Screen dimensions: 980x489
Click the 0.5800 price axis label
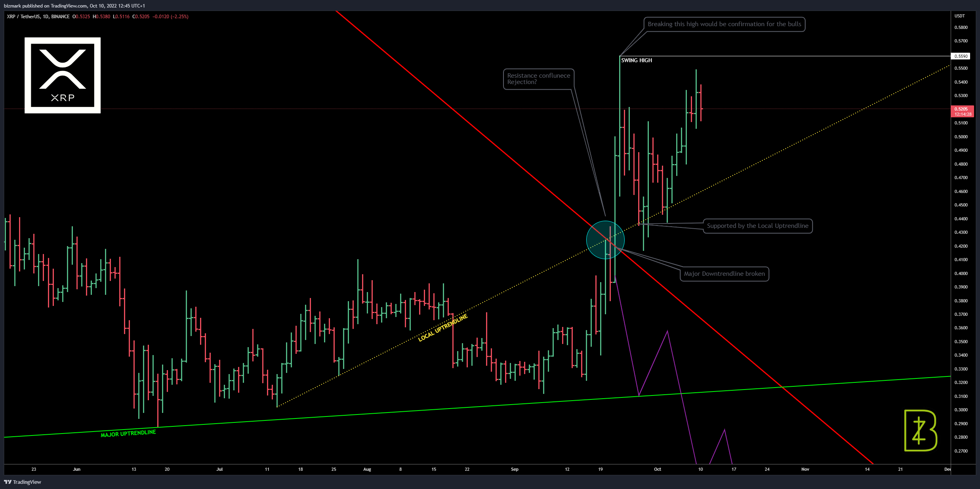coord(961,27)
